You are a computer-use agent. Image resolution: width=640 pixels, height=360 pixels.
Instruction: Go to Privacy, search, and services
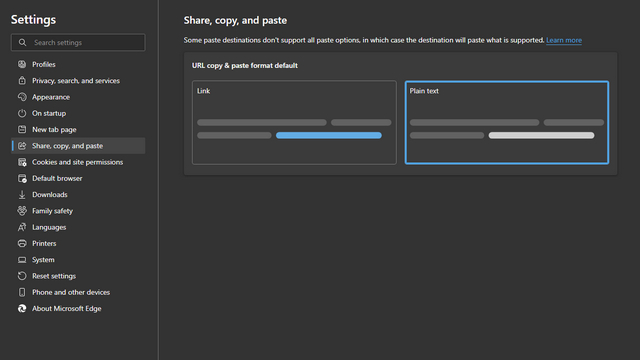pyautogui.click(x=76, y=80)
